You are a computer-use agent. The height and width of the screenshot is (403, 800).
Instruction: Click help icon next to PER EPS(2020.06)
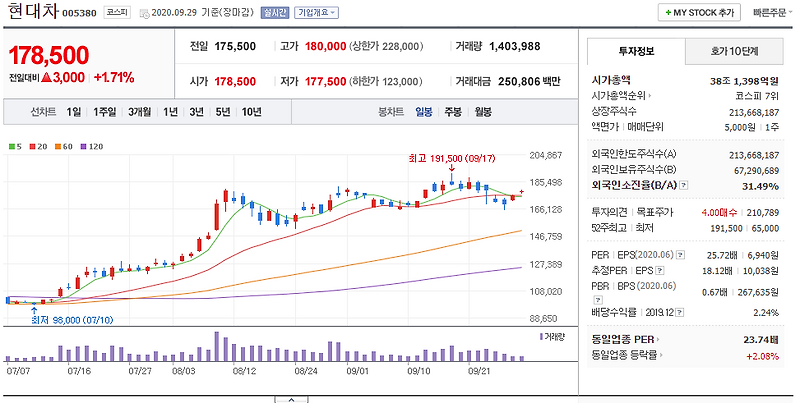[681, 255]
